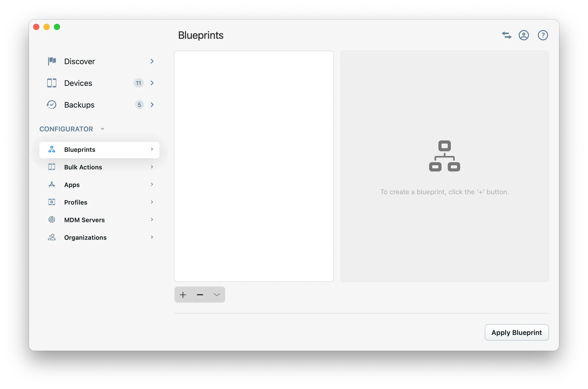The height and width of the screenshot is (389, 588).
Task: Open Devices from the sidebar
Action: coord(78,83)
